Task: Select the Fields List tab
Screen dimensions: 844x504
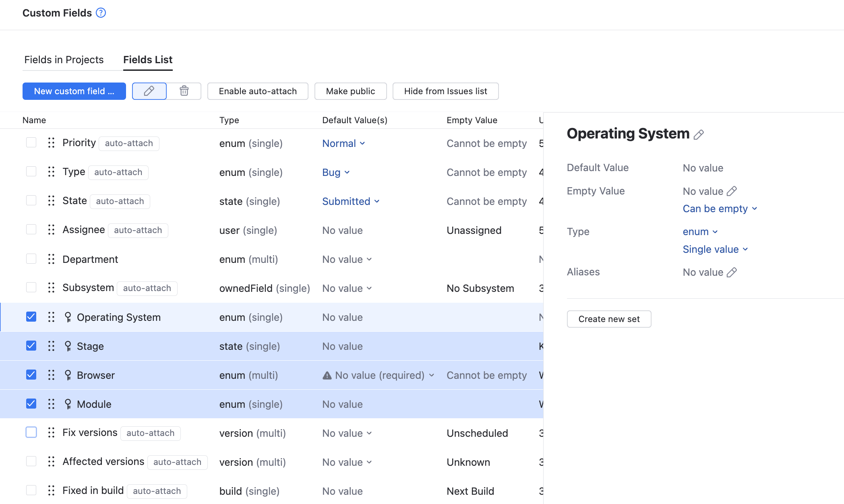Action: (x=148, y=60)
